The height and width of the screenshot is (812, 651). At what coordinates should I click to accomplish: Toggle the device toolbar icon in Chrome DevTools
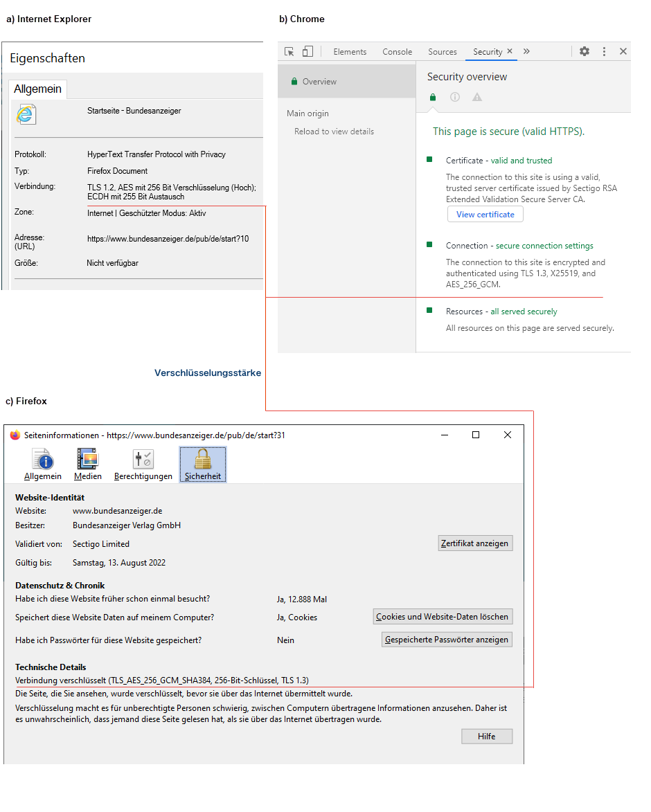pos(307,51)
